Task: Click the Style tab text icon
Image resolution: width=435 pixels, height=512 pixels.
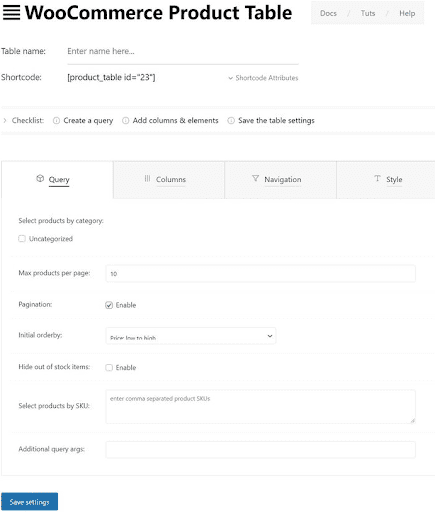Action: tap(377, 178)
